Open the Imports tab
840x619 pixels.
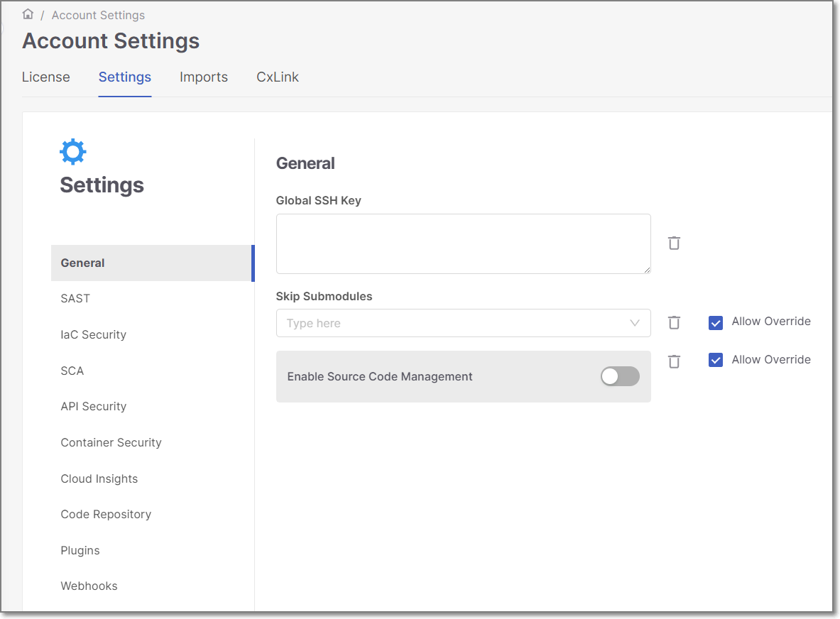pos(203,77)
